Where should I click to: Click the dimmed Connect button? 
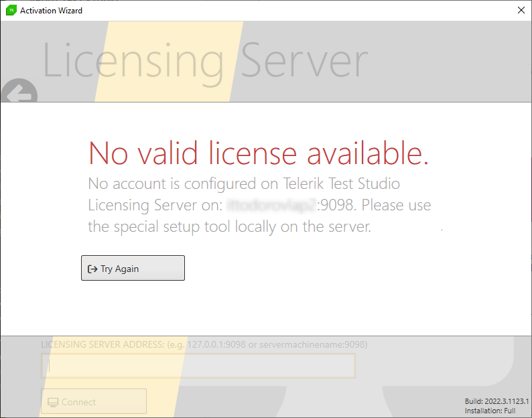pos(94,402)
